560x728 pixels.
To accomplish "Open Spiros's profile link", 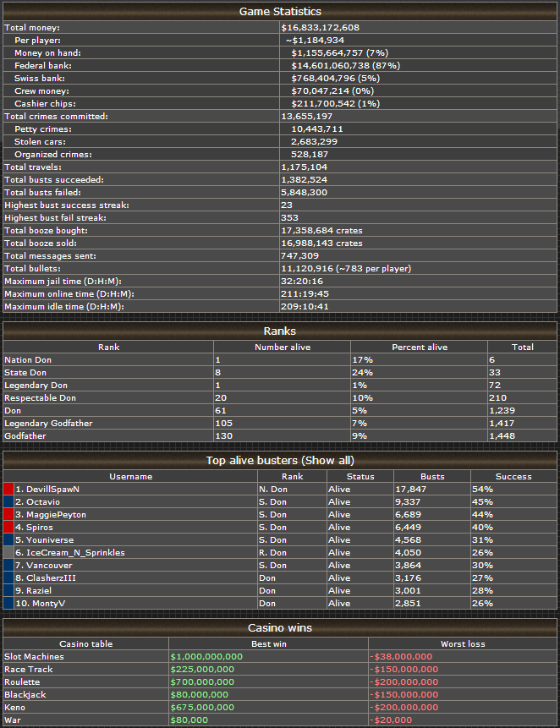I will pos(40,528).
